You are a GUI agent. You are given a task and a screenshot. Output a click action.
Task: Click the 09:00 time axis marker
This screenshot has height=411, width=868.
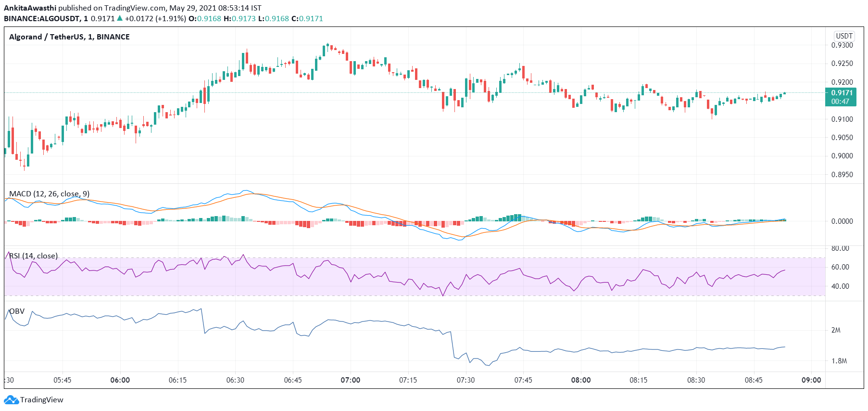coord(811,380)
